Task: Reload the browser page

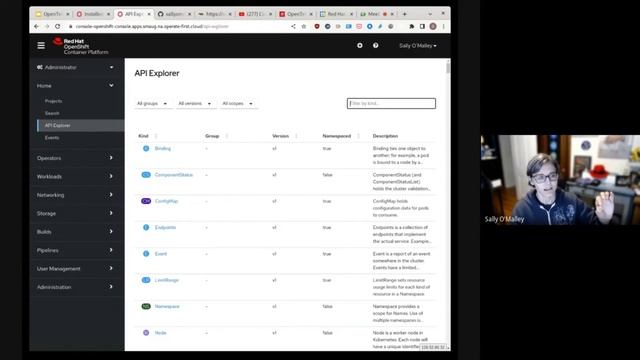Action: click(58, 26)
